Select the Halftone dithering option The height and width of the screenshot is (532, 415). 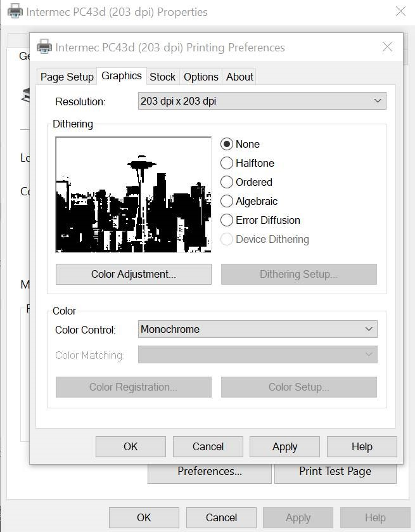click(x=227, y=163)
